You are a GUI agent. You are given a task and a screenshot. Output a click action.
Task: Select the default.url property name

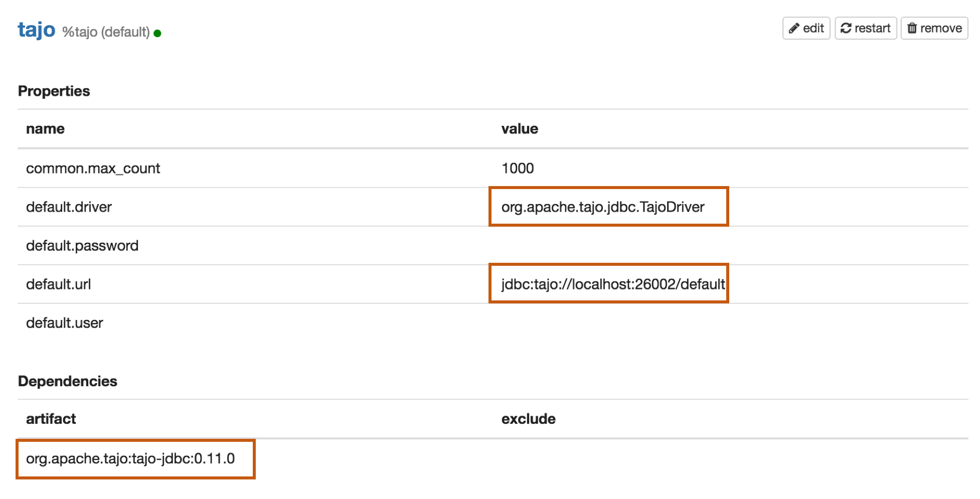click(x=58, y=284)
